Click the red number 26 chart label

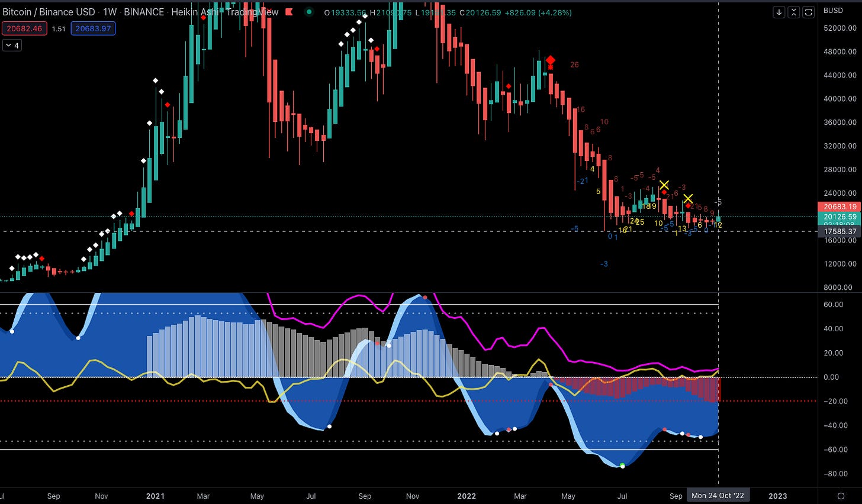tap(574, 65)
